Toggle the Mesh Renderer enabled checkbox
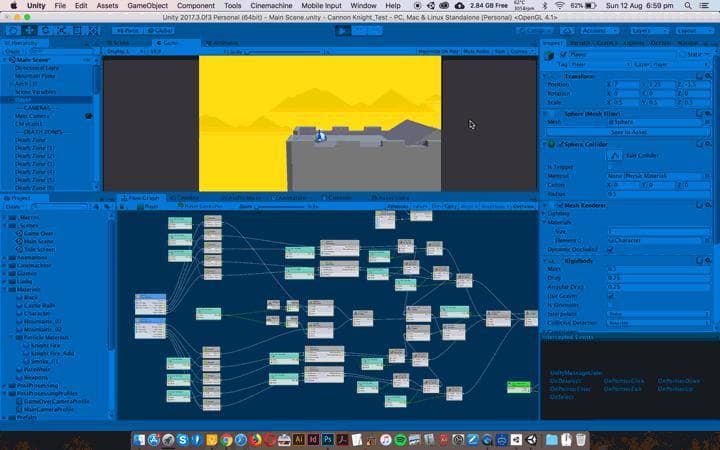 coord(561,205)
